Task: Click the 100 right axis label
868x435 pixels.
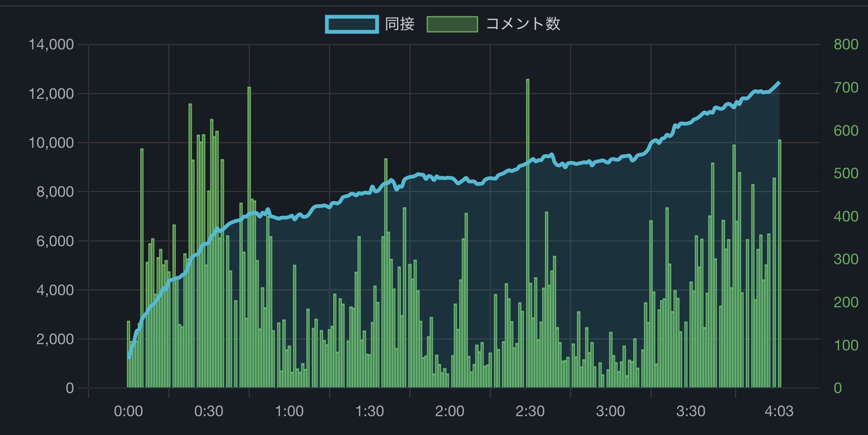Action: tap(846, 345)
